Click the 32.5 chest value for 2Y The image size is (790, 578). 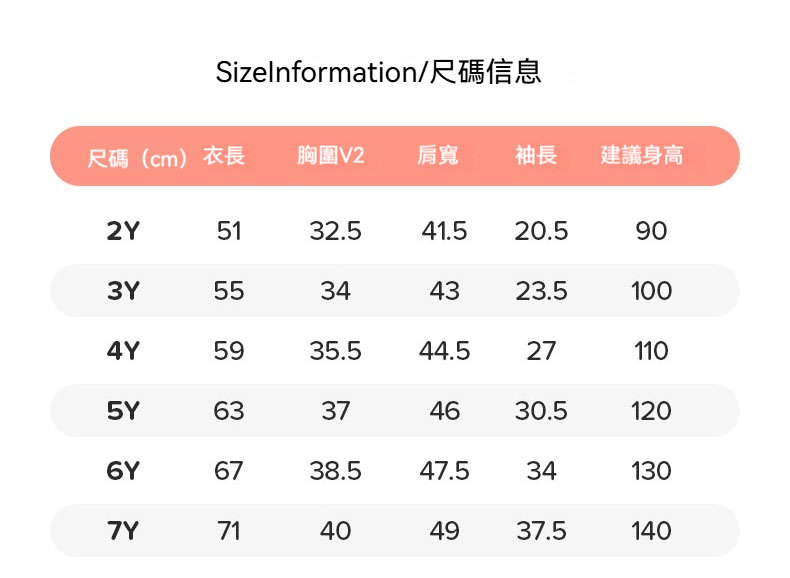tap(335, 231)
